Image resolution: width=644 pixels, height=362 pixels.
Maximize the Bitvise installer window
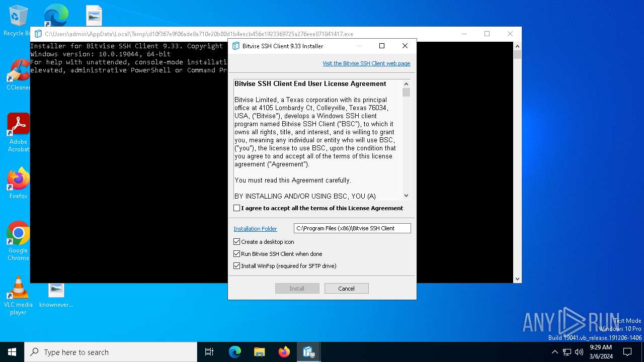click(x=382, y=46)
